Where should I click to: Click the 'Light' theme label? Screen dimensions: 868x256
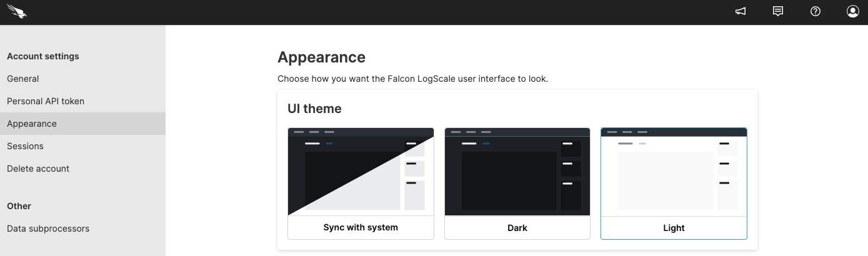coord(674,228)
